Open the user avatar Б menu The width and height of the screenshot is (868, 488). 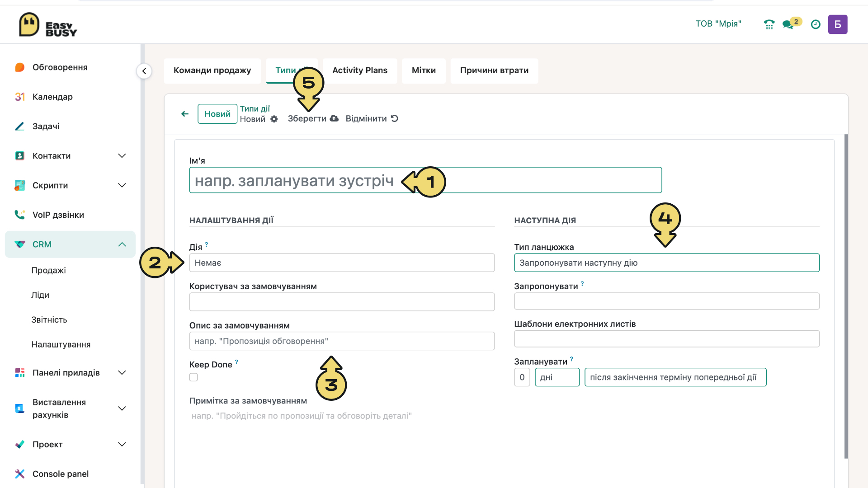(838, 24)
